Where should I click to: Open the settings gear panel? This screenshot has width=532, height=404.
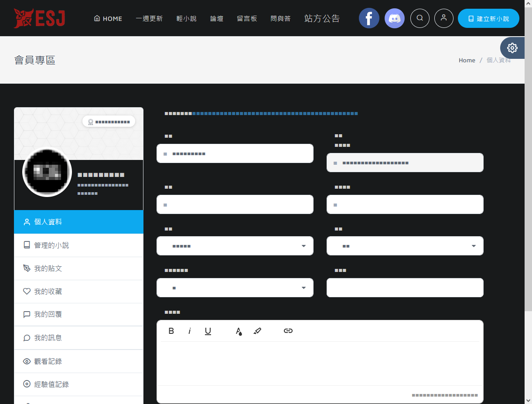[x=512, y=48]
